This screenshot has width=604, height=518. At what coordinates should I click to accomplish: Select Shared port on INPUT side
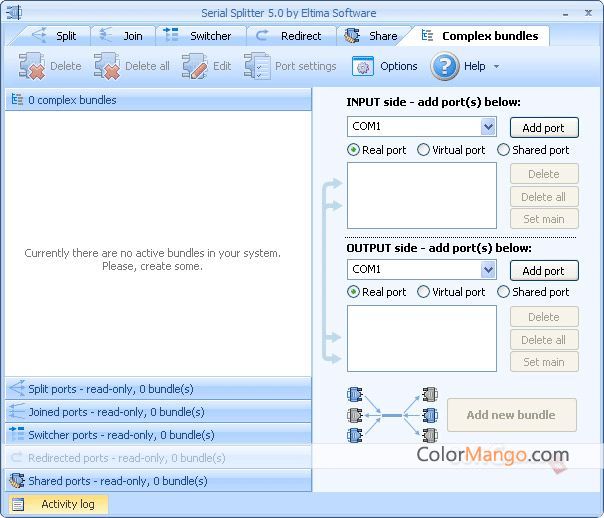pyautogui.click(x=503, y=150)
